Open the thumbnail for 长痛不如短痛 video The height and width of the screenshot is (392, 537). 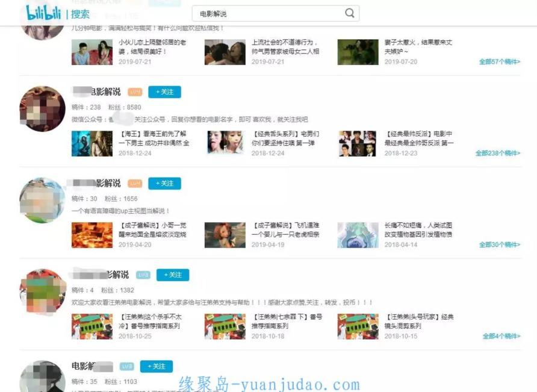[x=358, y=235]
